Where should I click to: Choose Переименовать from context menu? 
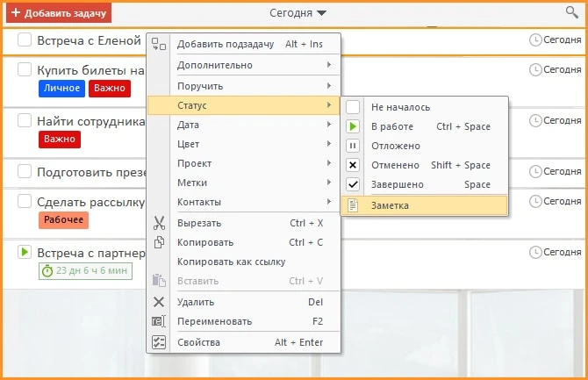(x=244, y=321)
